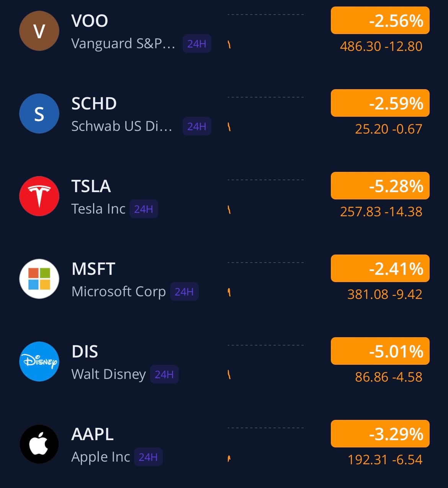This screenshot has height=488, width=448.
Task: Open the Apple logo icon
Action: [39, 444]
